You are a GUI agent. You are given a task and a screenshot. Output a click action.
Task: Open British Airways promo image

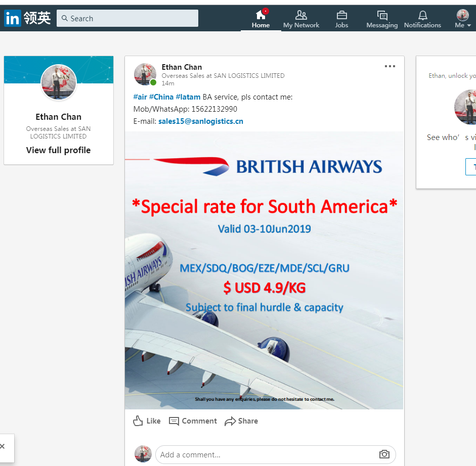(x=264, y=270)
